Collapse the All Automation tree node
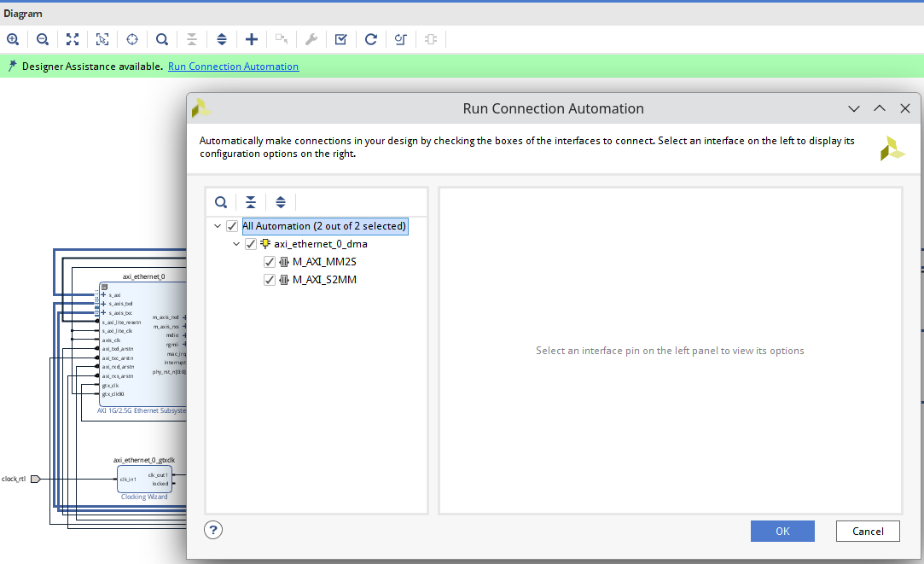924x564 pixels. coord(218,226)
